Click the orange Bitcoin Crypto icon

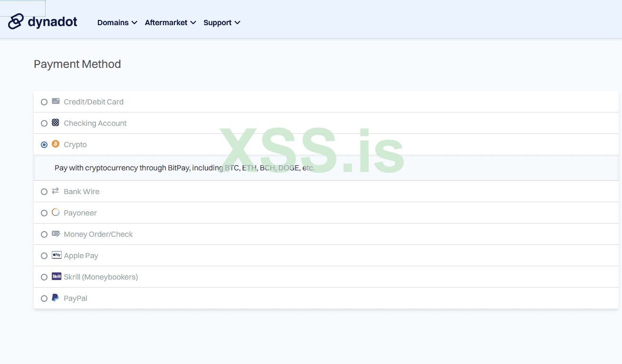[x=56, y=144]
